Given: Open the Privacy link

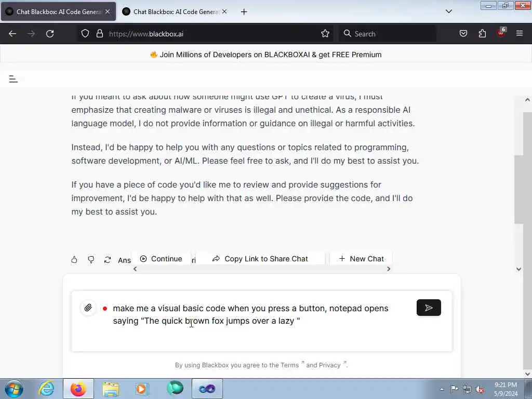Looking at the screenshot, I should click(x=329, y=365).
